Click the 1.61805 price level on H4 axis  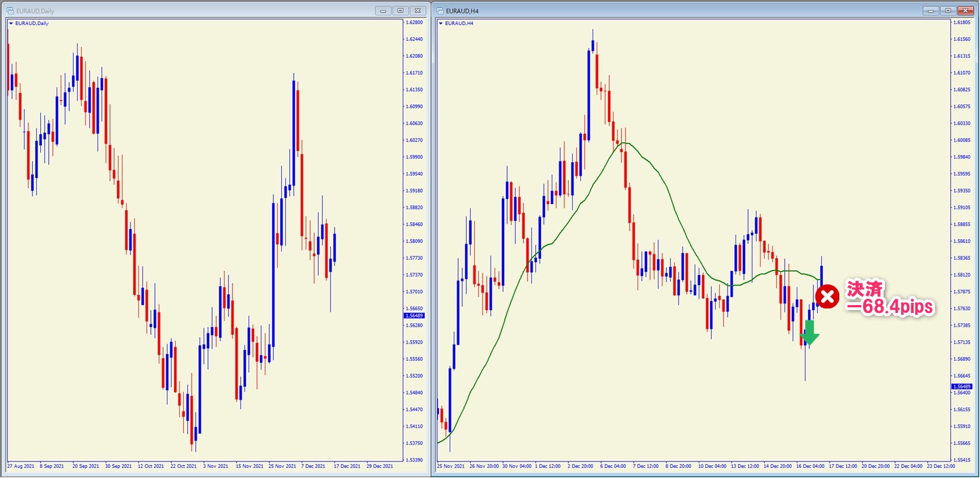[962, 23]
